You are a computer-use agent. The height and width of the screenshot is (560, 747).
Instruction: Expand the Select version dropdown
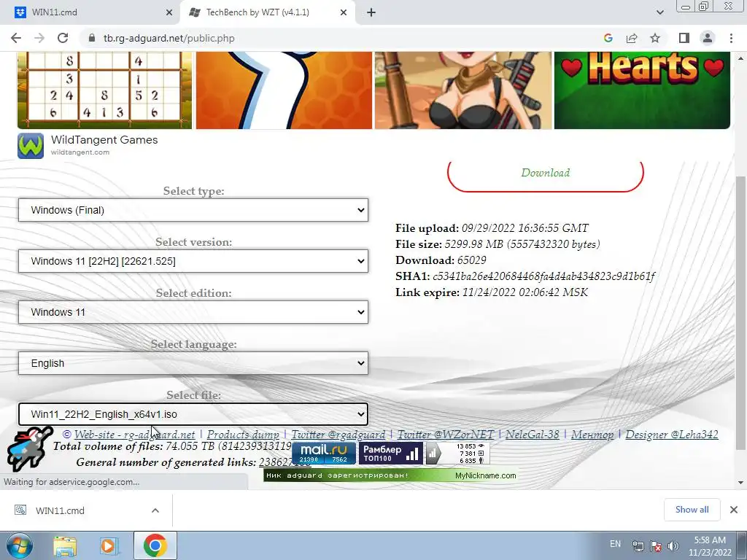193,261
